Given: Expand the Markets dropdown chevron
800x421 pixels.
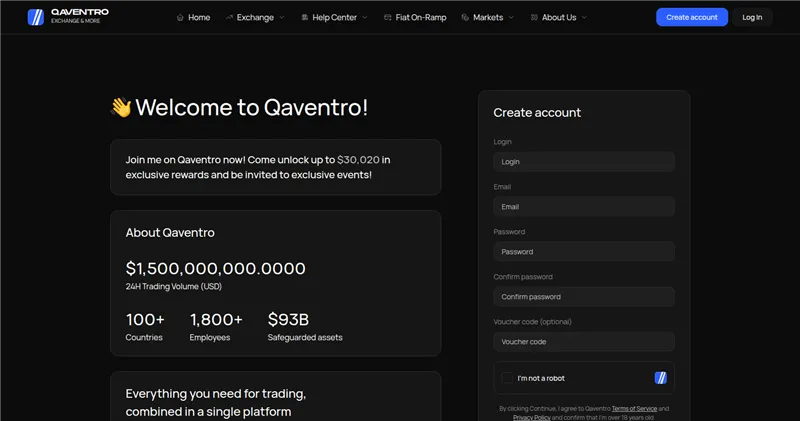Looking at the screenshot, I should point(511,17).
